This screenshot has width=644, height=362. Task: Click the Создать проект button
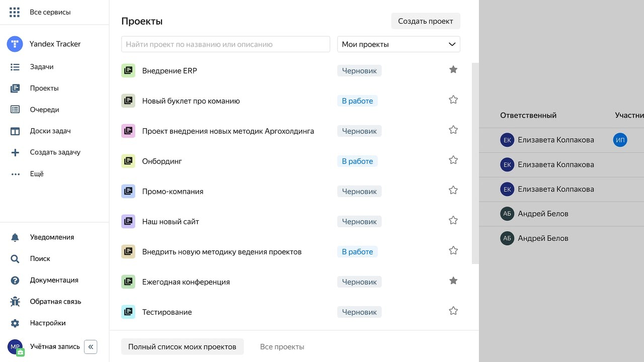[426, 21]
